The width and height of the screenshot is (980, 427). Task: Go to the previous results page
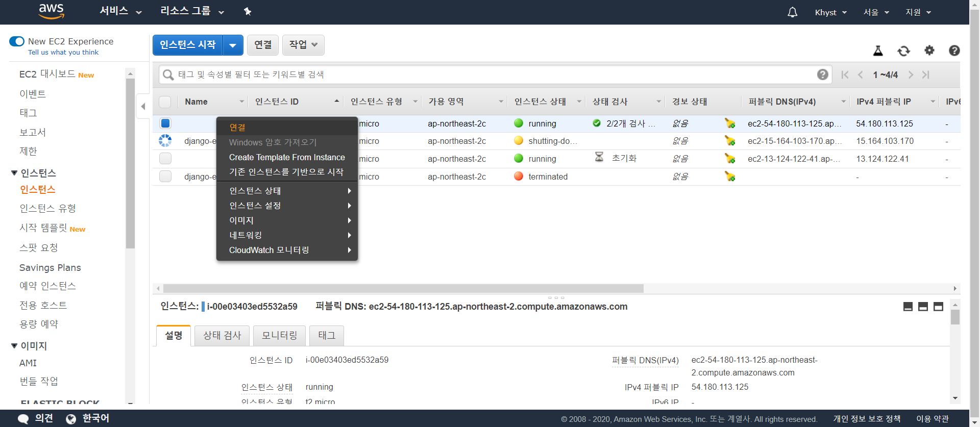point(861,75)
